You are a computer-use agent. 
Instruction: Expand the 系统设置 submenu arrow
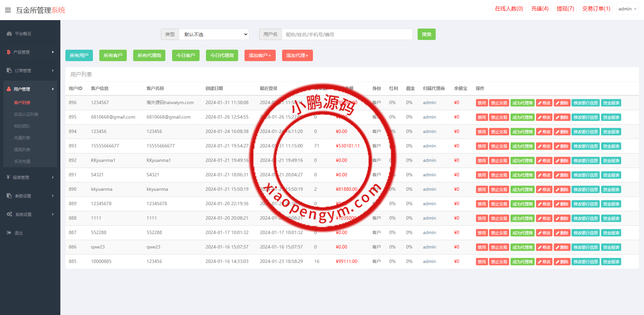pos(53,214)
